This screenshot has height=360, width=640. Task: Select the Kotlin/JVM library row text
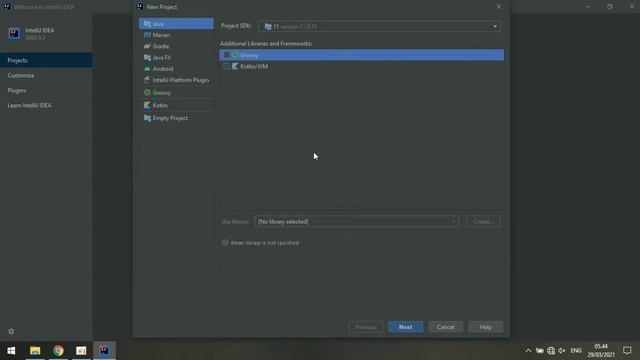point(254,66)
